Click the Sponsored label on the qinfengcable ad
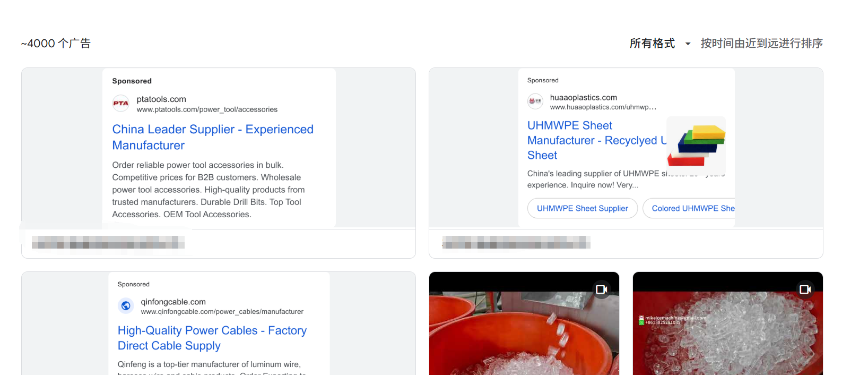The height and width of the screenshot is (375, 868). [x=134, y=284]
